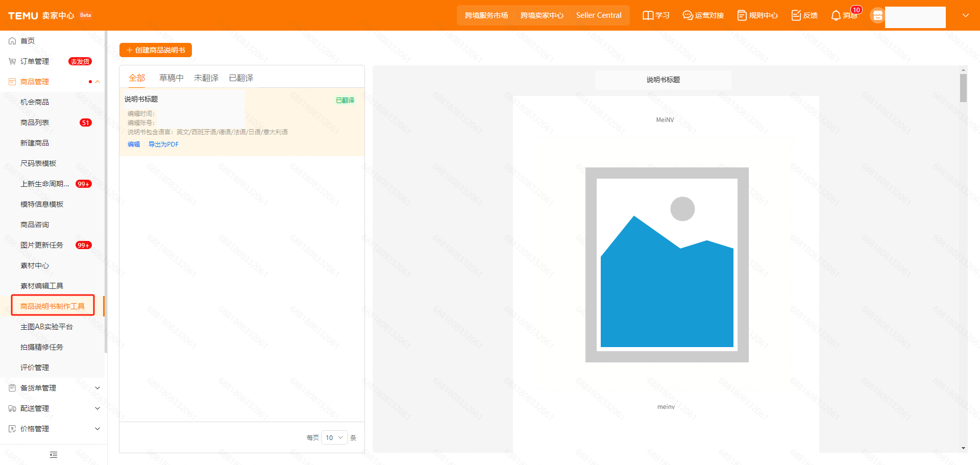
Task: Collapse the 商品管理 menu section
Action: pyautogui.click(x=97, y=82)
